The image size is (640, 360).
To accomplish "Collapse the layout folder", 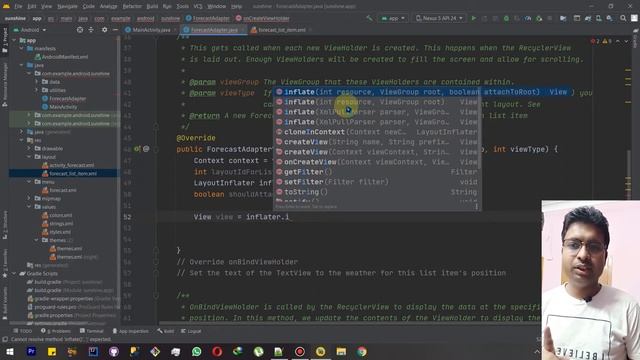I will [x=29, y=157].
